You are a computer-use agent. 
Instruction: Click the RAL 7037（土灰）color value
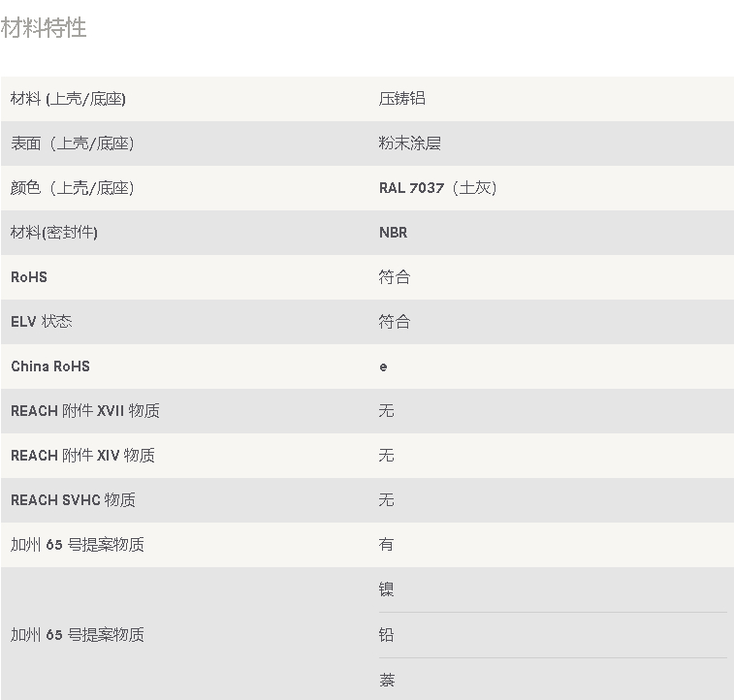(x=438, y=188)
